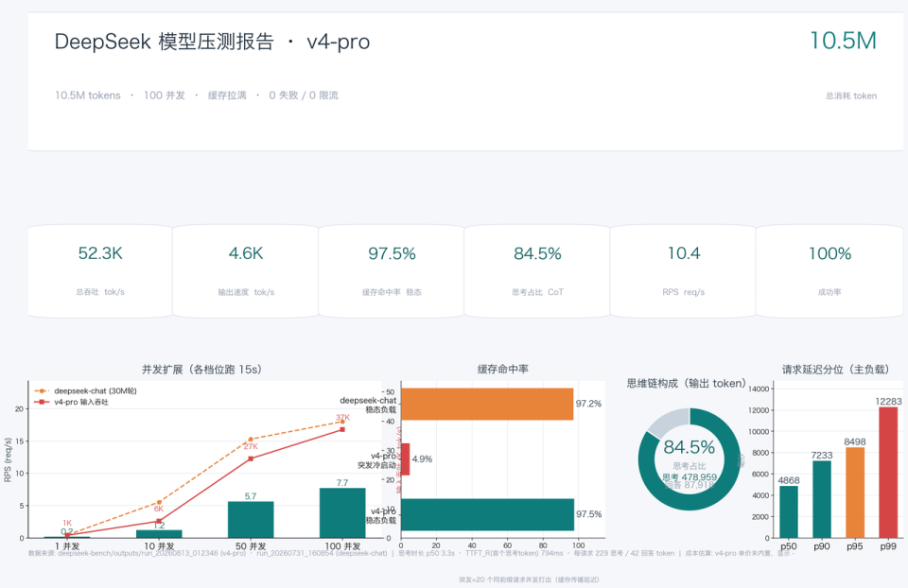Select the red p99 latency bar 12283

pyautogui.click(x=888, y=473)
